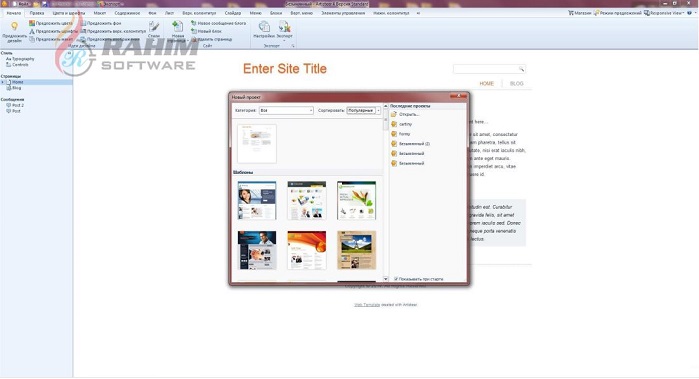Click the Стили brush icon in ribbon
Screen dimensions: 699x379
point(154,27)
